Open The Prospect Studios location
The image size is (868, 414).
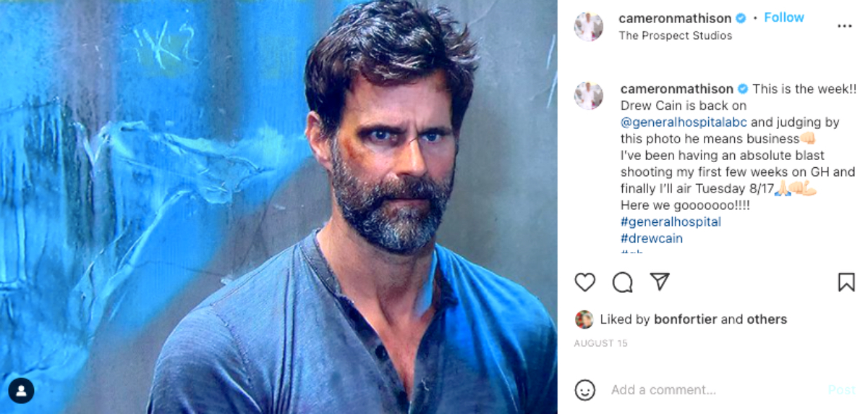[x=675, y=35]
